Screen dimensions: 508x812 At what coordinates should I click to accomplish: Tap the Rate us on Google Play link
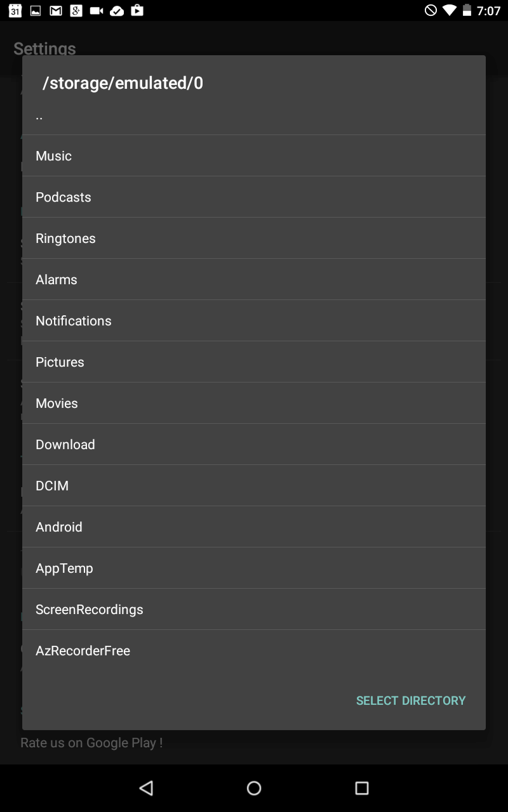pos(91,743)
